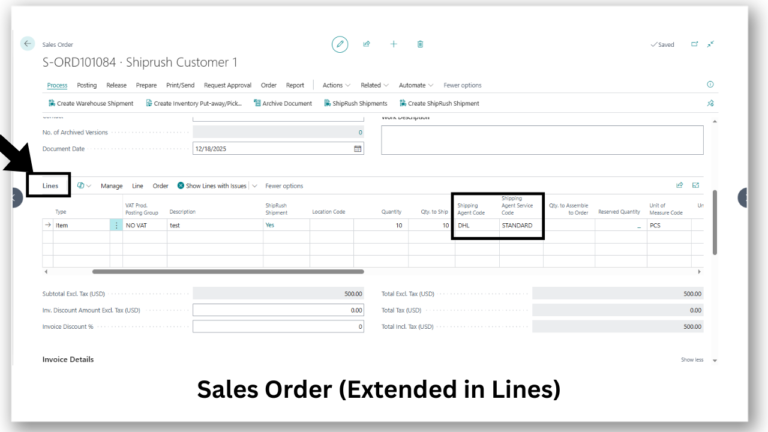Click the Quantity column header
The width and height of the screenshot is (768, 432).
tap(391, 212)
